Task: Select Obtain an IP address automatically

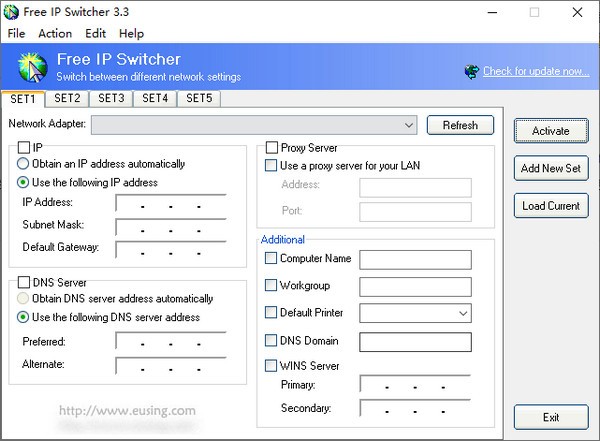Action: pos(23,163)
